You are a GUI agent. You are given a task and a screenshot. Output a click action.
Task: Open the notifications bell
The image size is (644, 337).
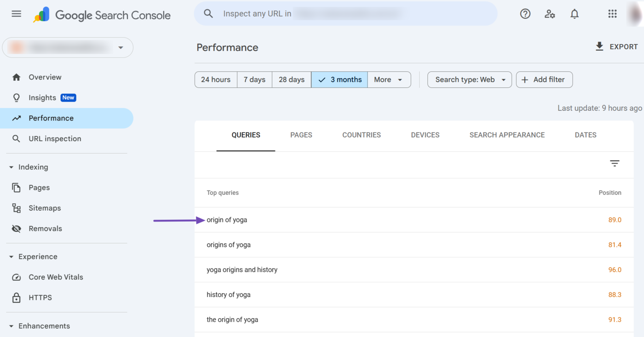click(x=575, y=14)
